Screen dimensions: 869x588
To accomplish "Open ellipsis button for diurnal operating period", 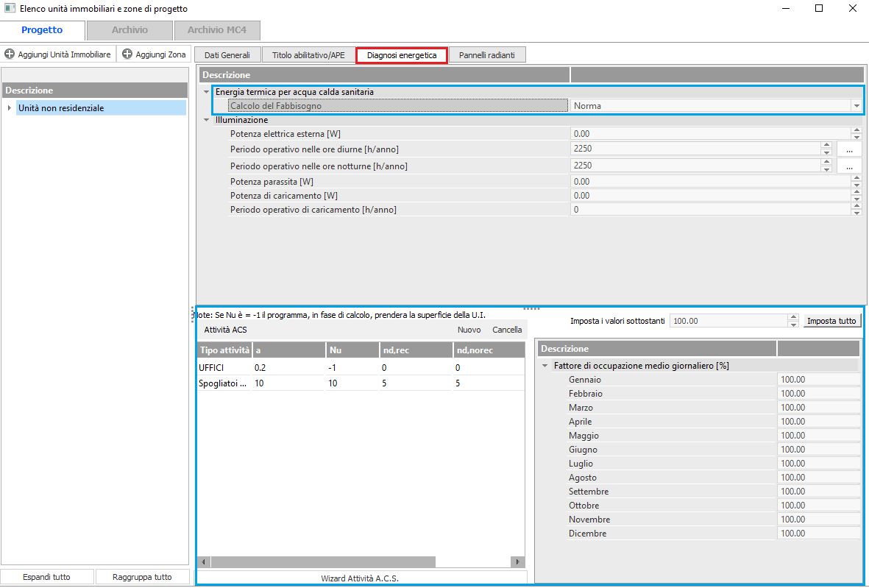I will tap(849, 149).
